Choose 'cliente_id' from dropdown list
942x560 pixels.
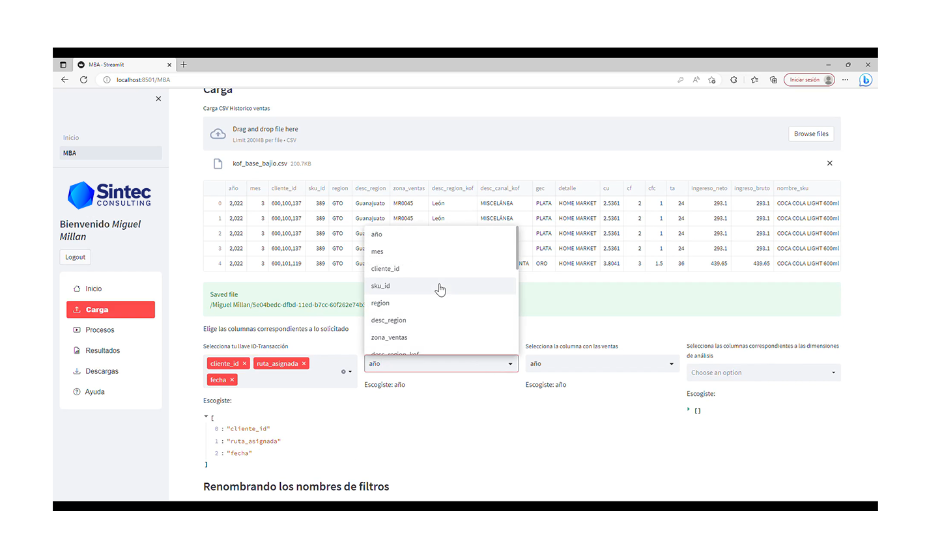[x=440, y=268]
